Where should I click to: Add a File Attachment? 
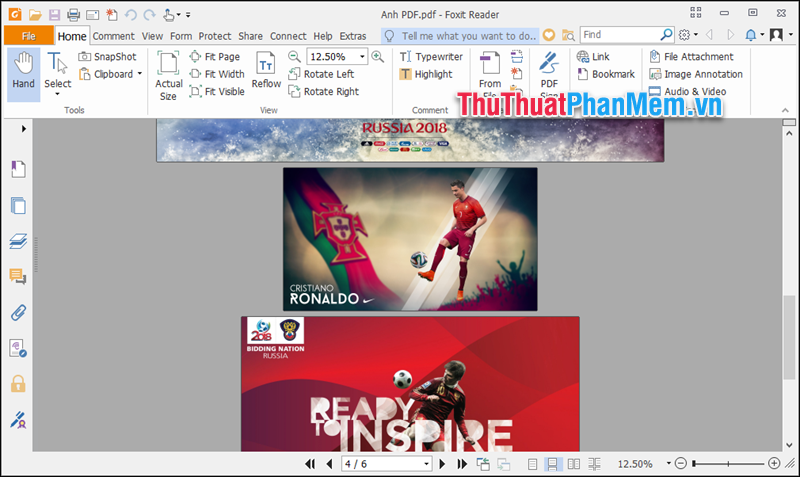[691, 57]
